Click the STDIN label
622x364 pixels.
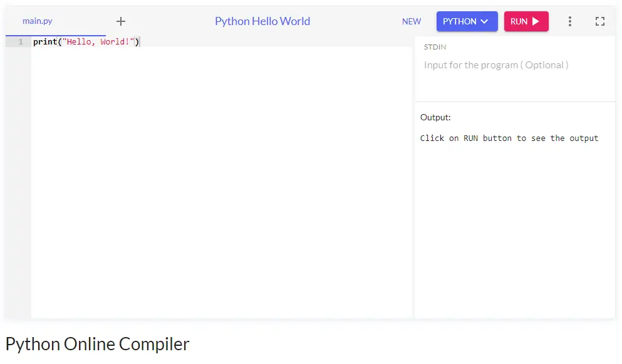click(x=435, y=47)
